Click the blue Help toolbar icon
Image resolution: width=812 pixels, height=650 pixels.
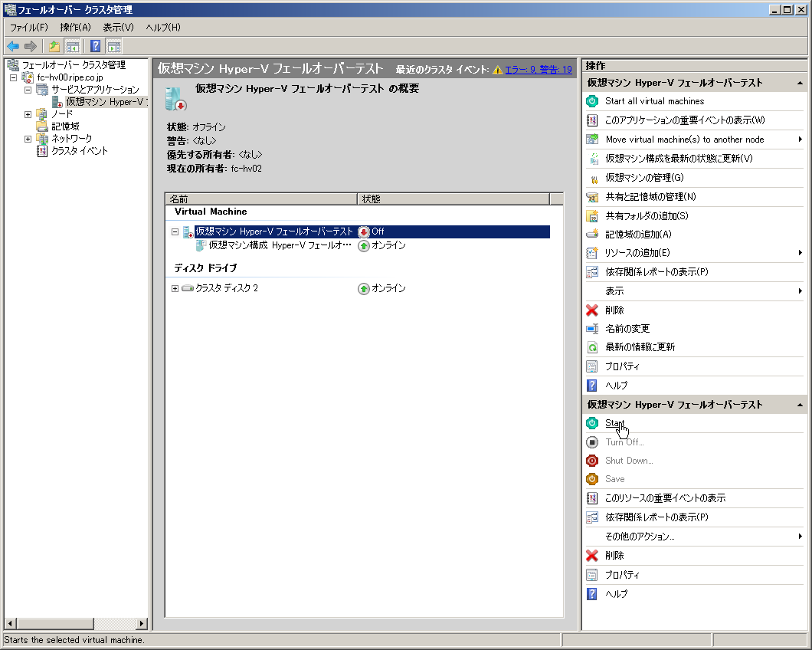pos(95,46)
